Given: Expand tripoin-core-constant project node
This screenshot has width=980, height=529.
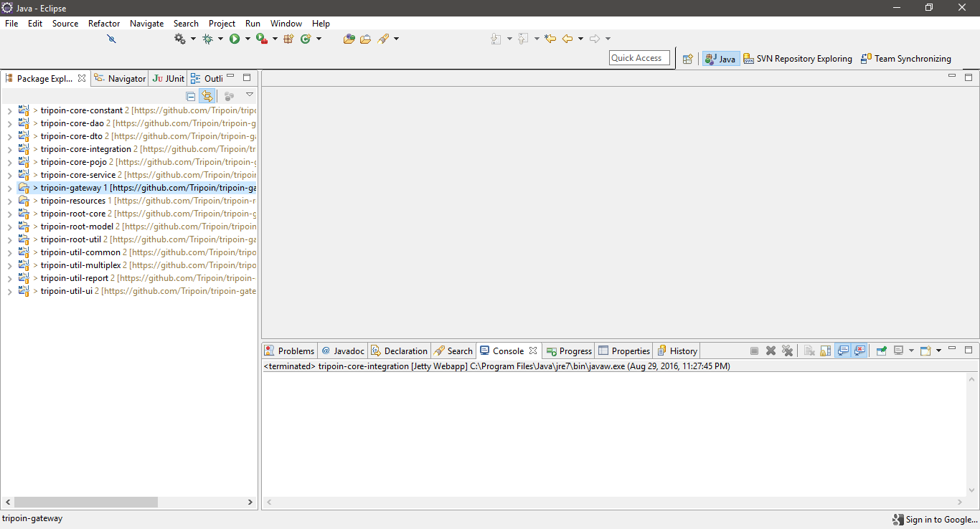Looking at the screenshot, I should pyautogui.click(x=9, y=111).
